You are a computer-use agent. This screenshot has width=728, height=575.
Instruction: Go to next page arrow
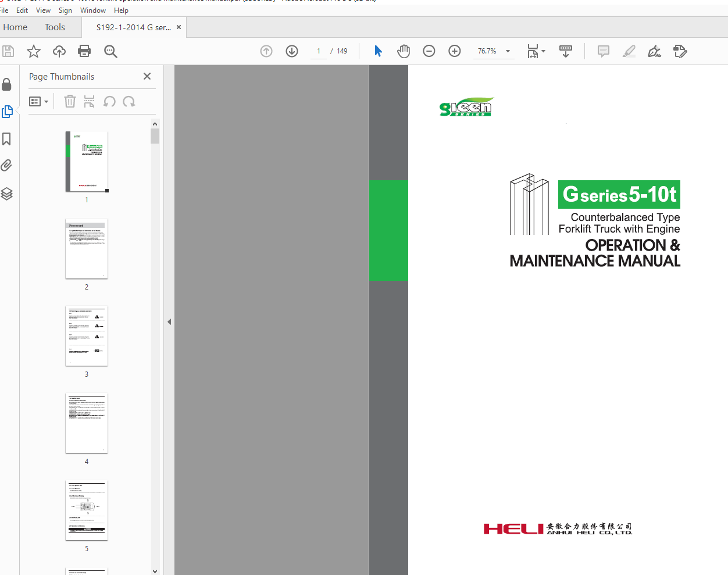coord(292,51)
